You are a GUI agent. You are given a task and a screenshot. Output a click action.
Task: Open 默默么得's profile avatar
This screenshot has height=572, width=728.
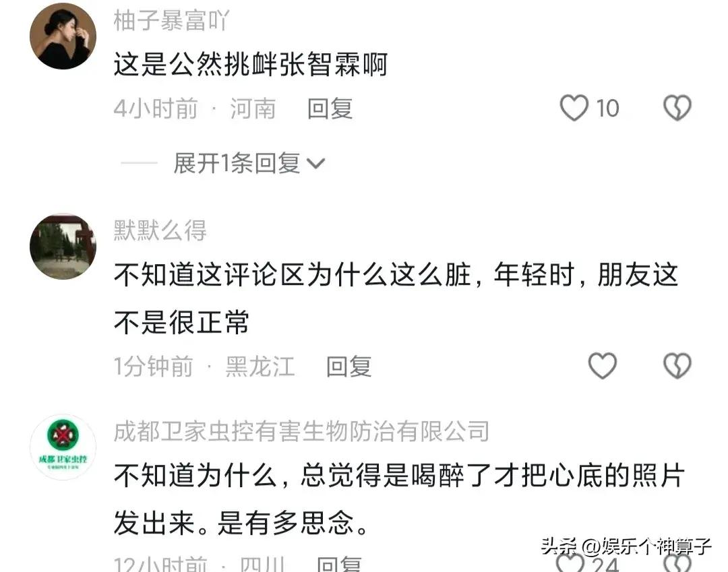(63, 247)
